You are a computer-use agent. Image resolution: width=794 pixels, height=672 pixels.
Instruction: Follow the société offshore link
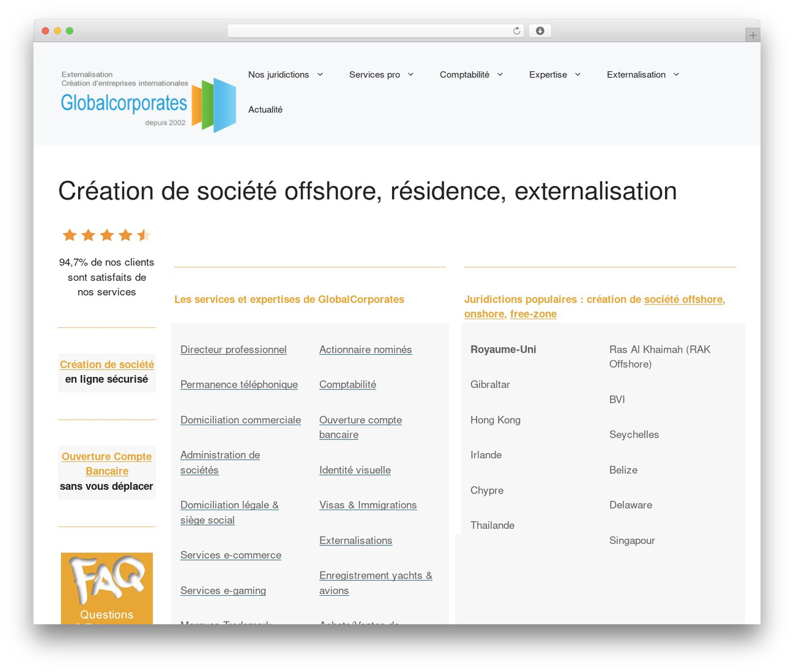685,299
